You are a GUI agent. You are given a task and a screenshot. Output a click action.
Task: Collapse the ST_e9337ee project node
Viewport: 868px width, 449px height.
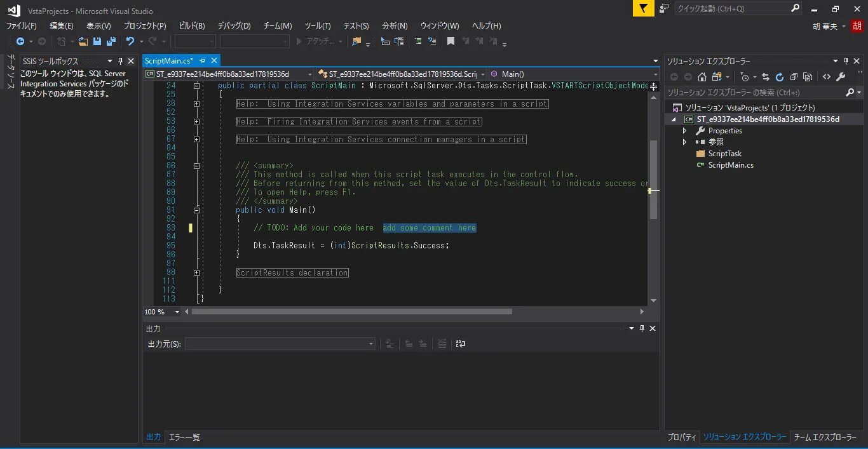pyautogui.click(x=674, y=119)
